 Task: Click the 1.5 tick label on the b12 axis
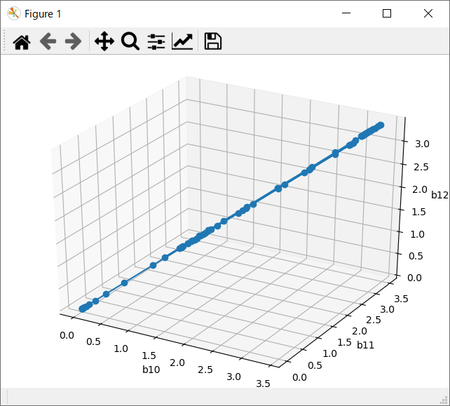pos(419,212)
